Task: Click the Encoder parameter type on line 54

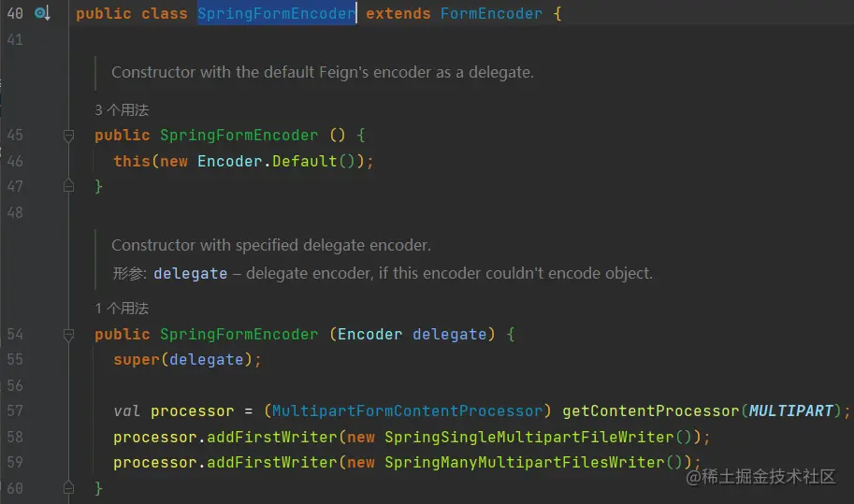Action: [x=369, y=334]
